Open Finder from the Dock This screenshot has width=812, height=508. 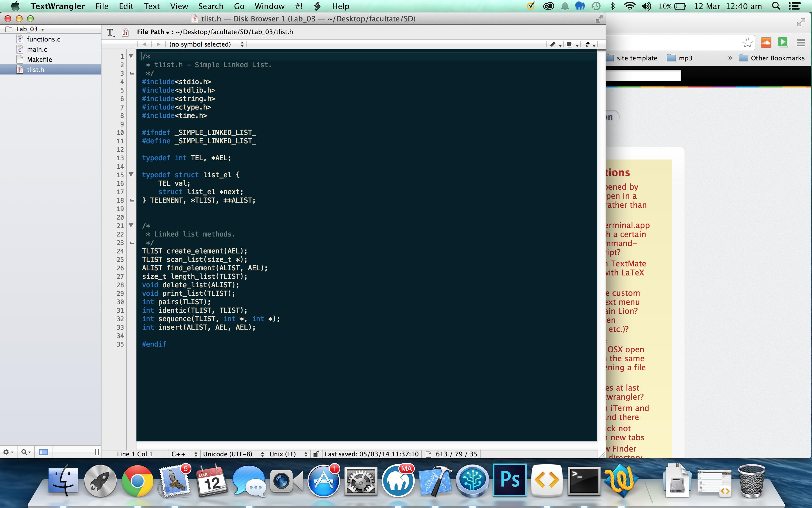click(63, 481)
